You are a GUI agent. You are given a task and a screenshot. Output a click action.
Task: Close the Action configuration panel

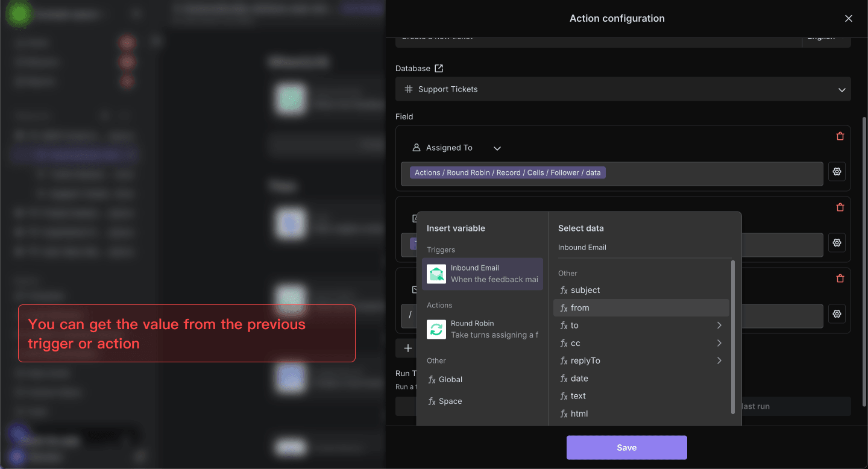click(x=849, y=19)
